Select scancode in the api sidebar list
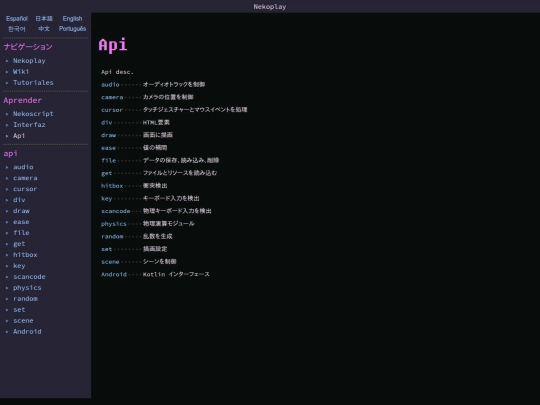Screen dimensions: 540x405 [x=29, y=277]
